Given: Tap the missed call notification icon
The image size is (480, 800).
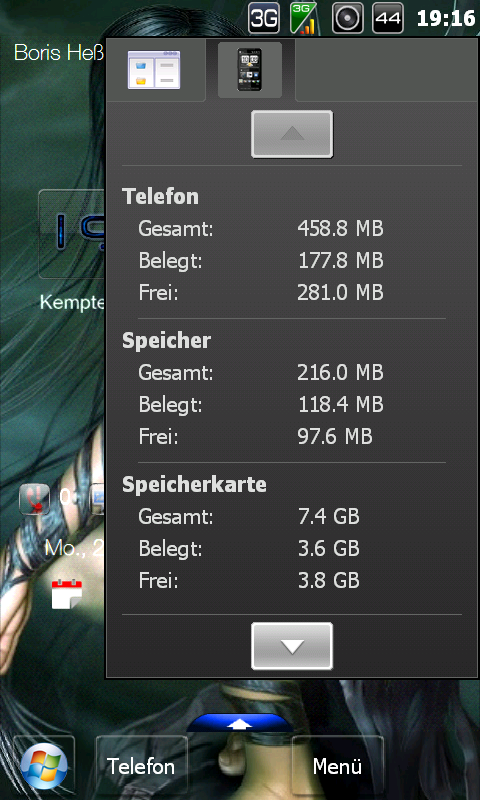Looking at the screenshot, I should click(35, 498).
